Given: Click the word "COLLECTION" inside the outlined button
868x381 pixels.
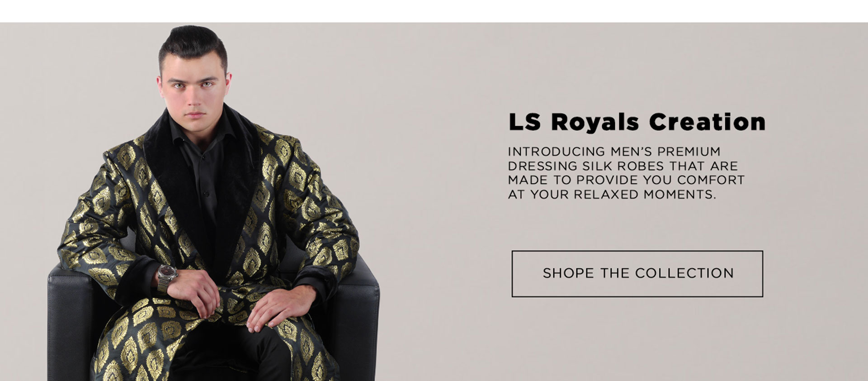Looking at the screenshot, I should (x=684, y=273).
